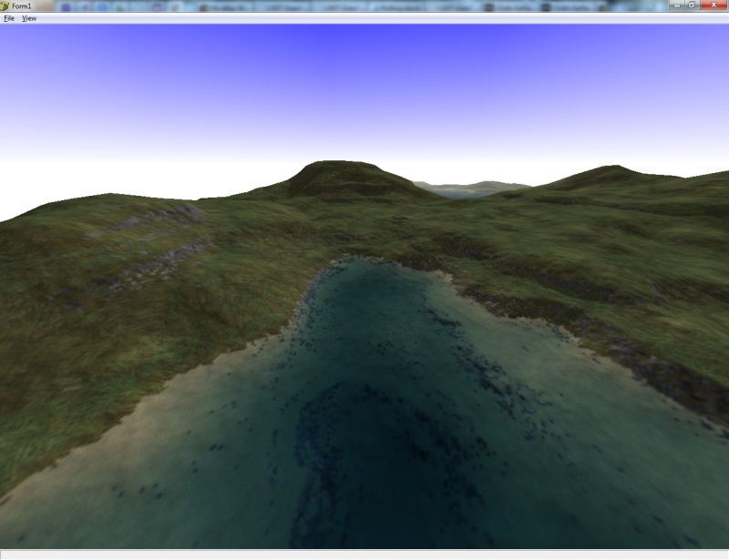The height and width of the screenshot is (560, 729).
Task: Open the File menu
Action: tap(9, 18)
